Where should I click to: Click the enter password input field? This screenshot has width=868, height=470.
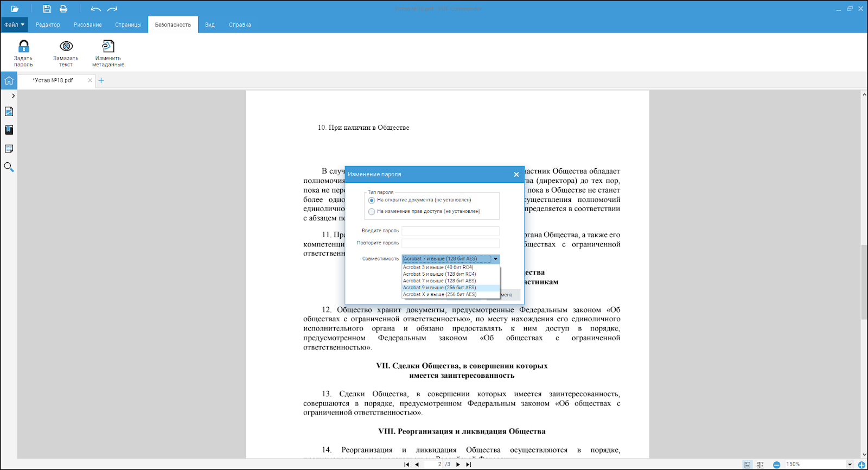(x=450, y=231)
